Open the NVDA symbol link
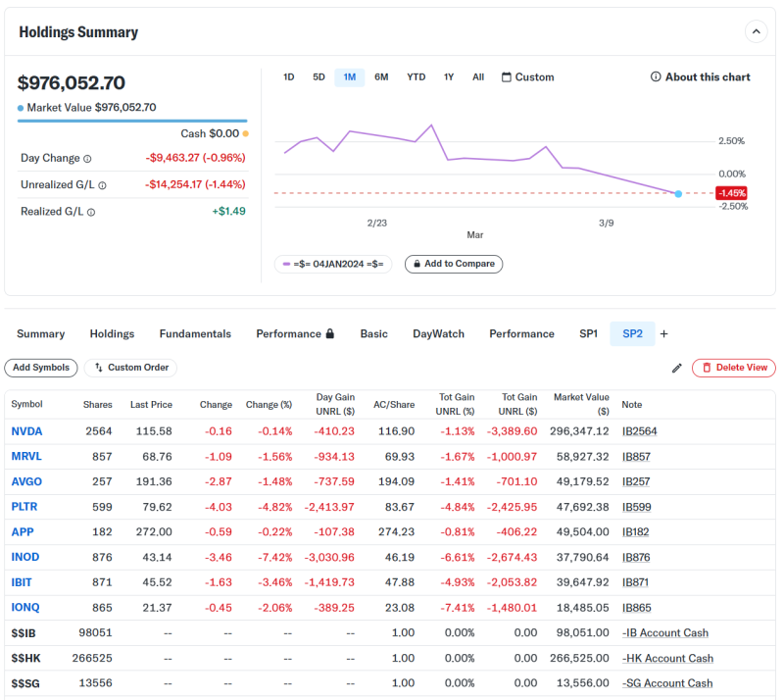 26,431
